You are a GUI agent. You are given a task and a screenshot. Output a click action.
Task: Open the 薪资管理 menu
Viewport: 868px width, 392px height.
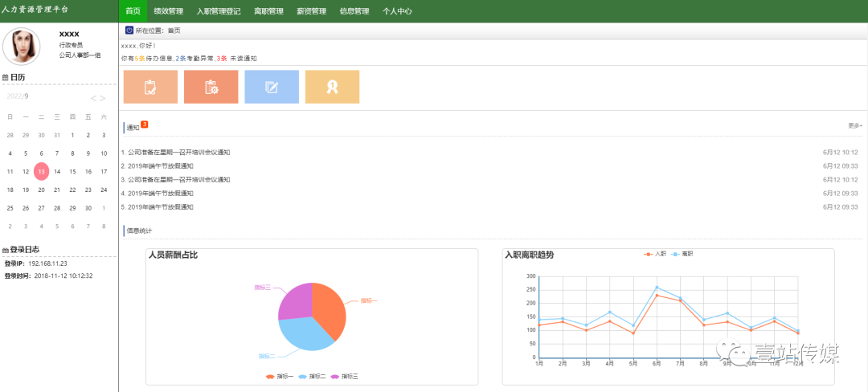point(311,11)
